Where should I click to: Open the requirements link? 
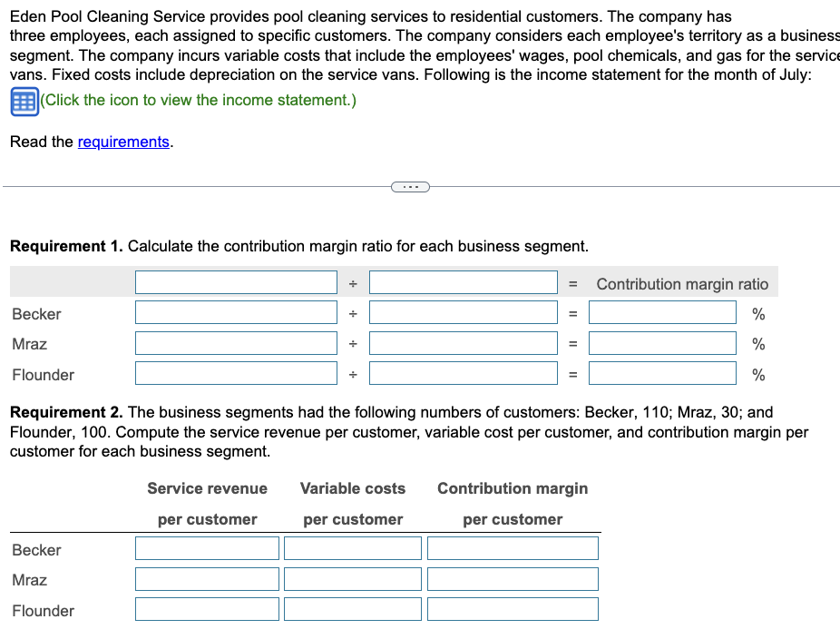tap(124, 142)
